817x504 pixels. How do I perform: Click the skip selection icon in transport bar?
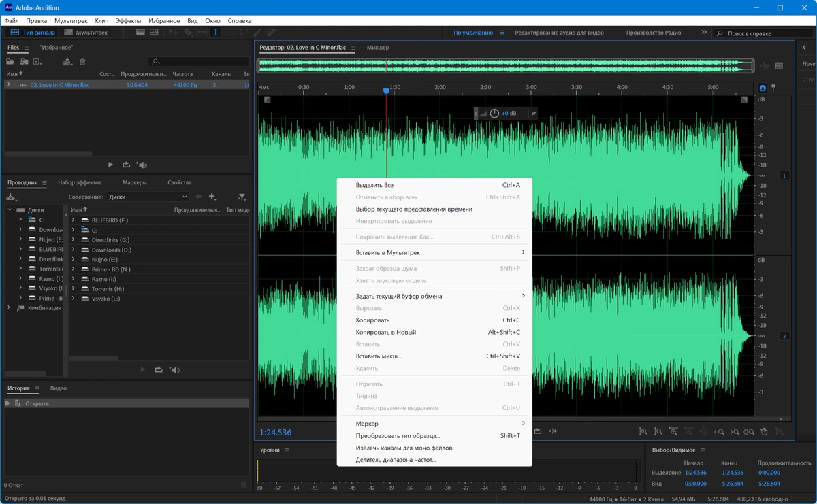click(553, 431)
